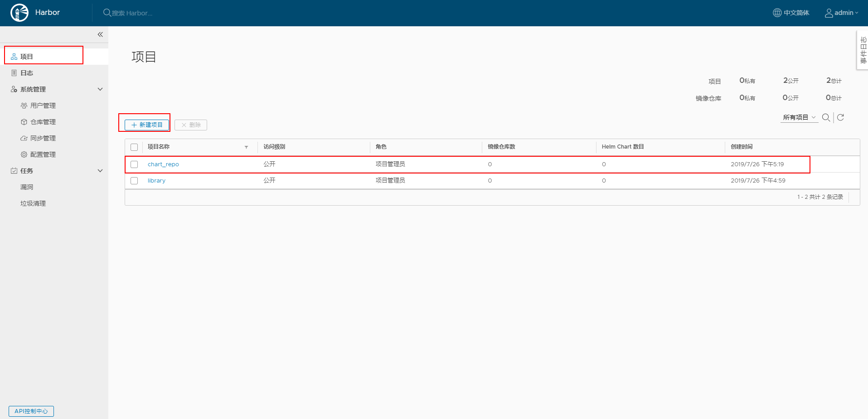The height and width of the screenshot is (419, 868).
Task: Click the 同步管理 replication icon
Action: click(x=24, y=138)
